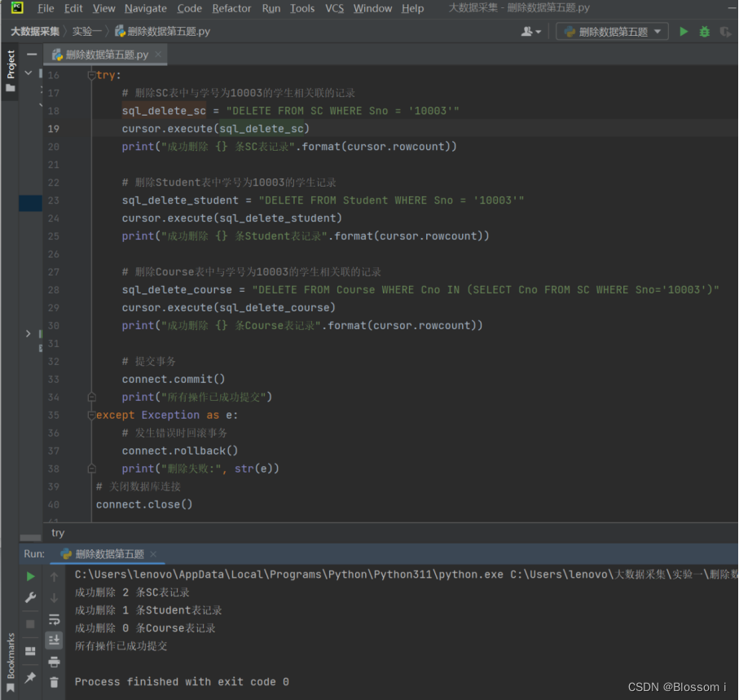Click the PyCharm logo icon
The width and height of the screenshot is (739, 700).
(17, 7)
